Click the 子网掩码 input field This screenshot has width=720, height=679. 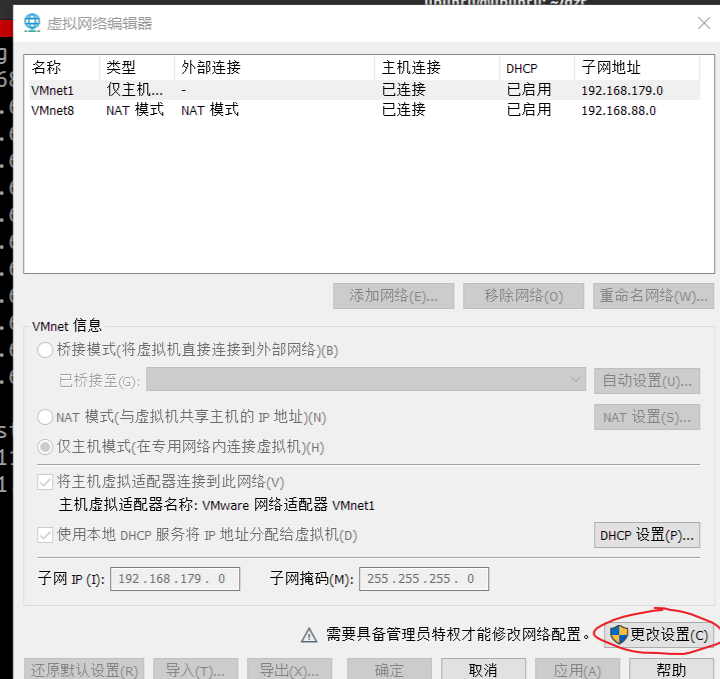click(x=424, y=579)
